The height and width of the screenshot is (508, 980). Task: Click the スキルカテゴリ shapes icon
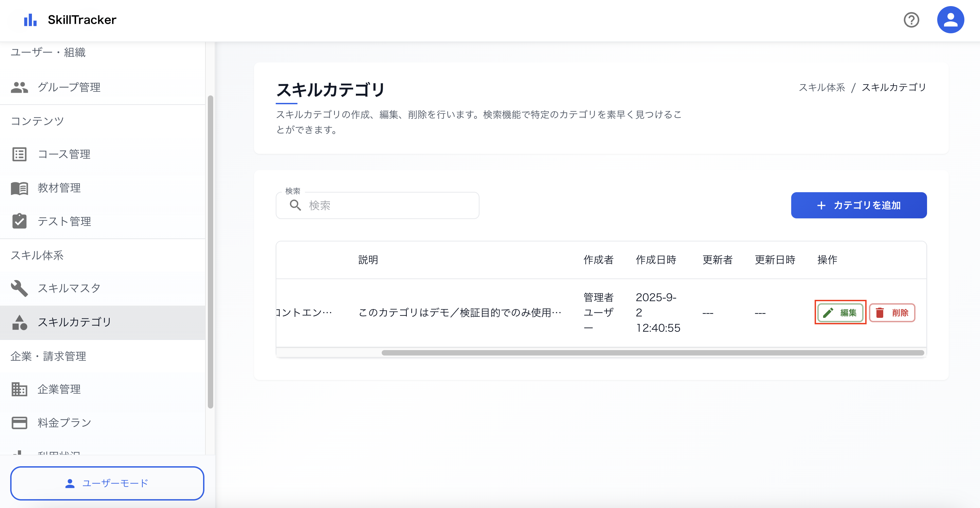[19, 322]
